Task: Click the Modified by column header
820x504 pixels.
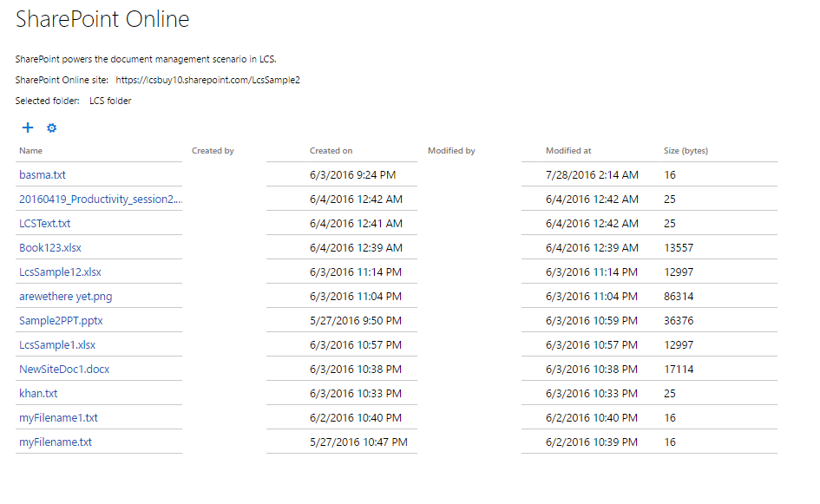Action: [x=451, y=151]
